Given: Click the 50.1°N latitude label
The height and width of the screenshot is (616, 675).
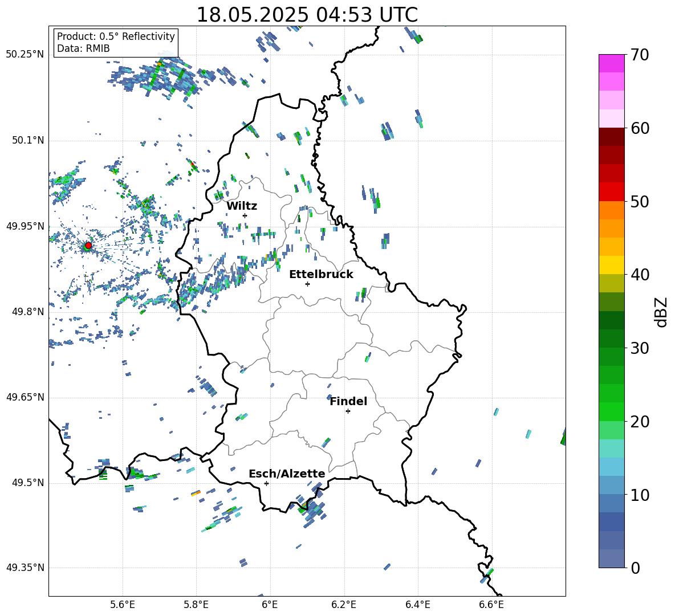Looking at the screenshot, I should pos(28,140).
